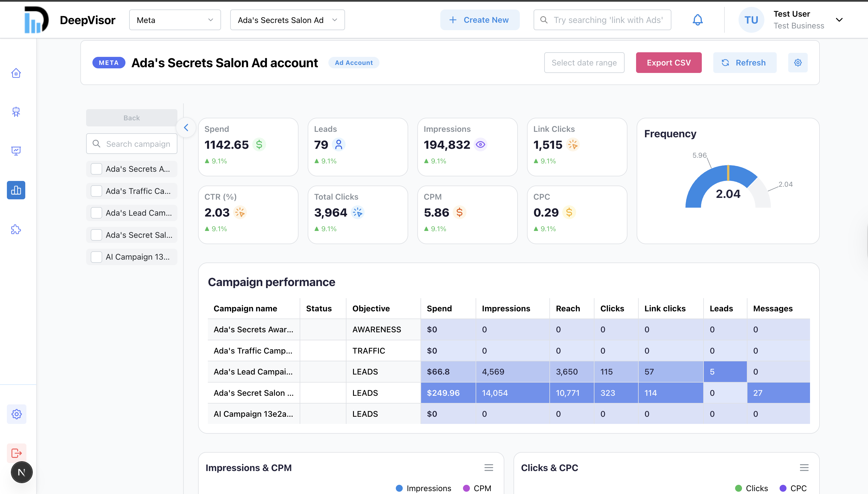Click the red logout icon in sidebar
The width and height of the screenshot is (868, 494).
(x=16, y=453)
